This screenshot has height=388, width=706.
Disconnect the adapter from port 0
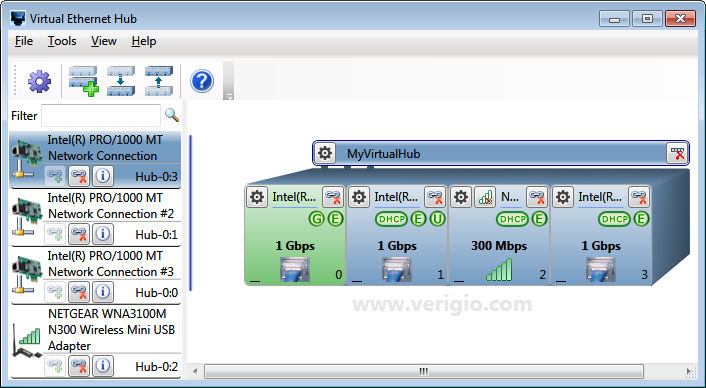point(333,197)
